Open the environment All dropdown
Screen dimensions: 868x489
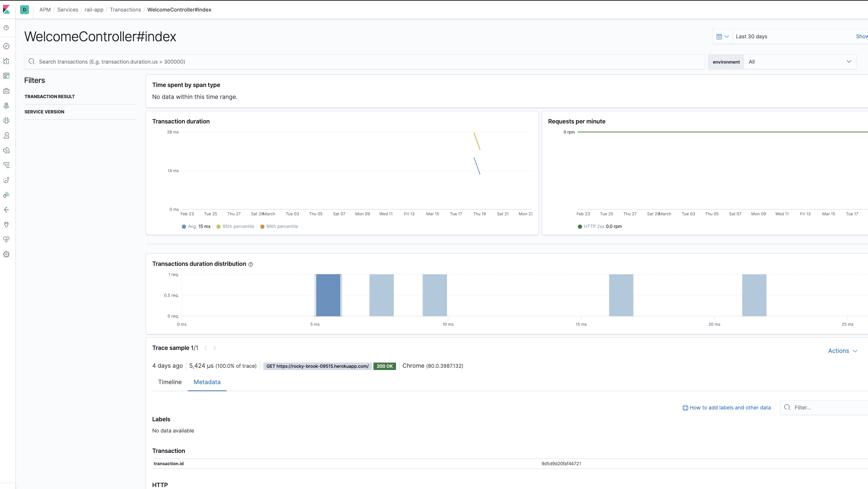click(x=800, y=61)
